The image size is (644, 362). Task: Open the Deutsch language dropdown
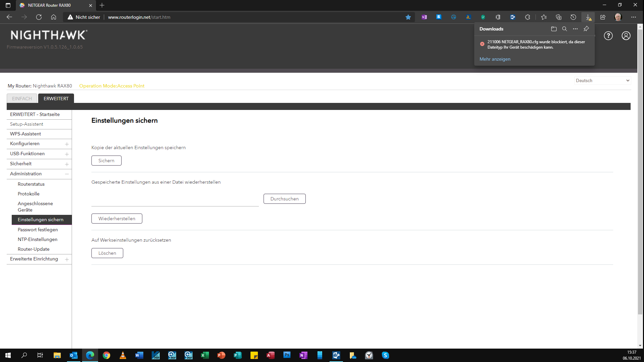602,80
